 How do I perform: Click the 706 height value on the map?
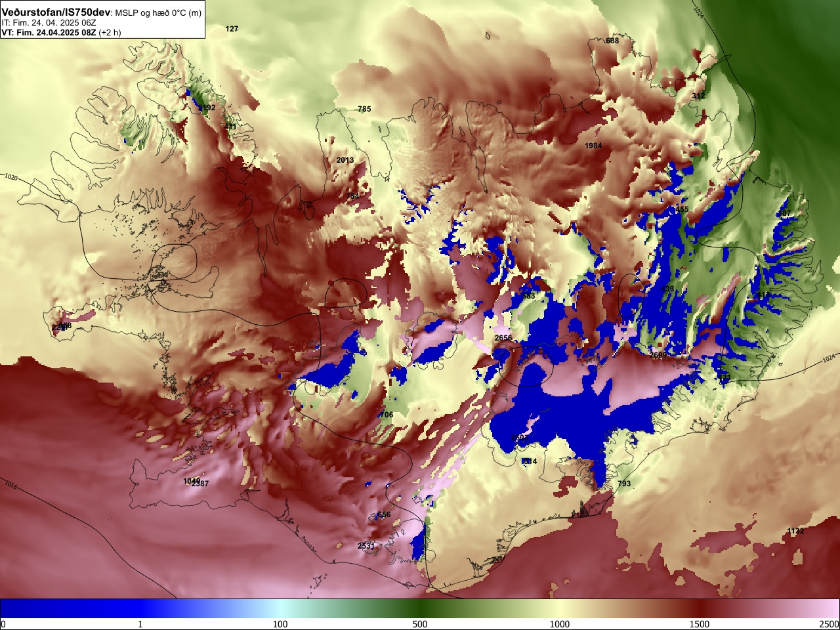pyautogui.click(x=387, y=415)
